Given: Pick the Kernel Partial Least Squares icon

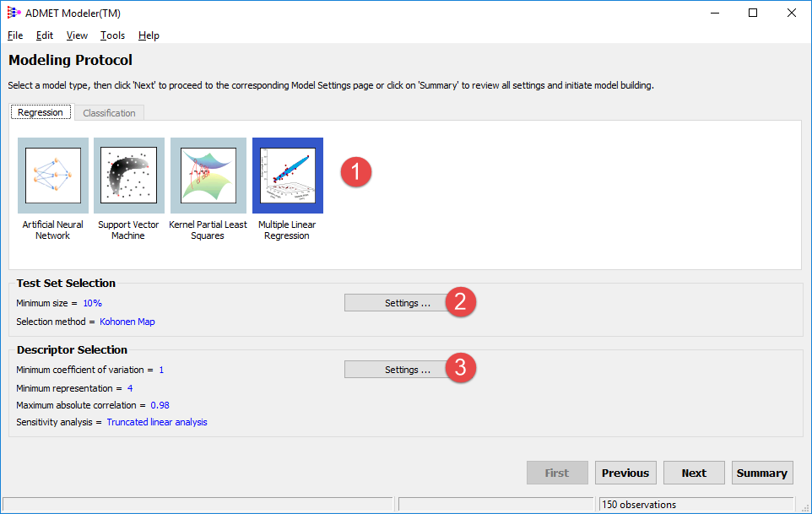Looking at the screenshot, I should pos(208,176).
